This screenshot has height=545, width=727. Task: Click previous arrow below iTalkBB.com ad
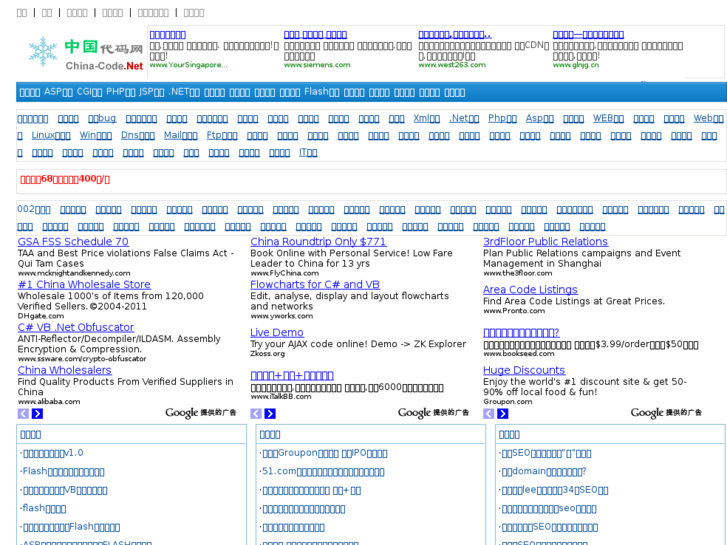coord(256,413)
